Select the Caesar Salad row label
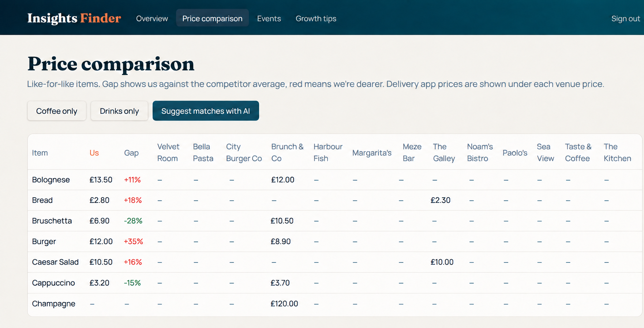Screen dimensions: 644x328 point(55,262)
